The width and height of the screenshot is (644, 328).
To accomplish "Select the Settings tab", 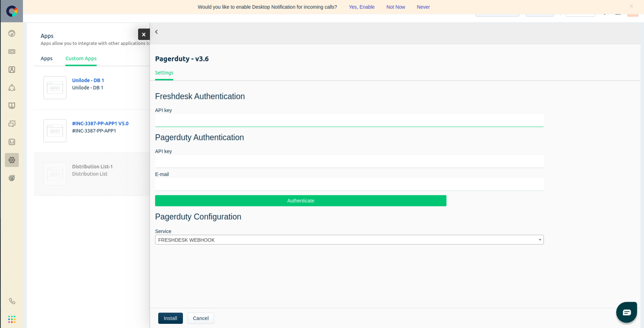I will click(164, 73).
